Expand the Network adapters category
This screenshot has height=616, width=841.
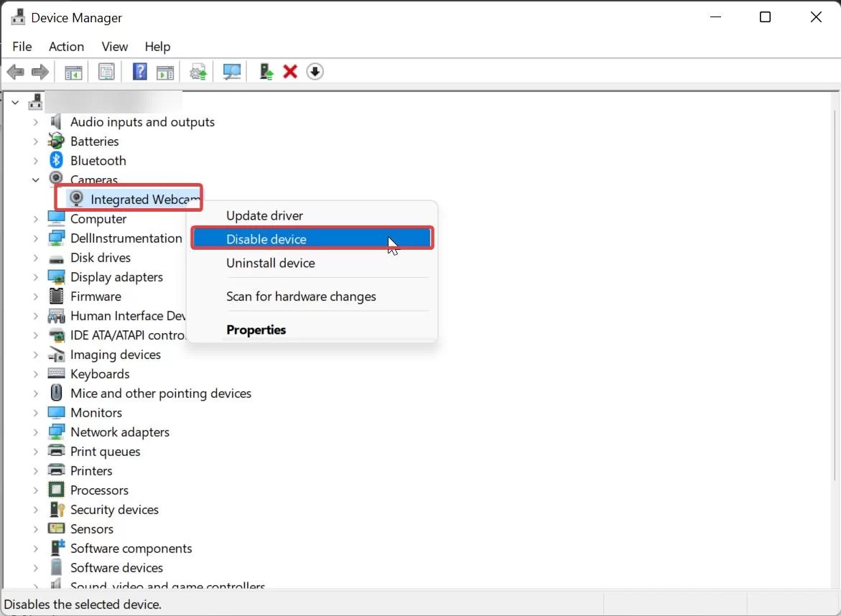[35, 431]
